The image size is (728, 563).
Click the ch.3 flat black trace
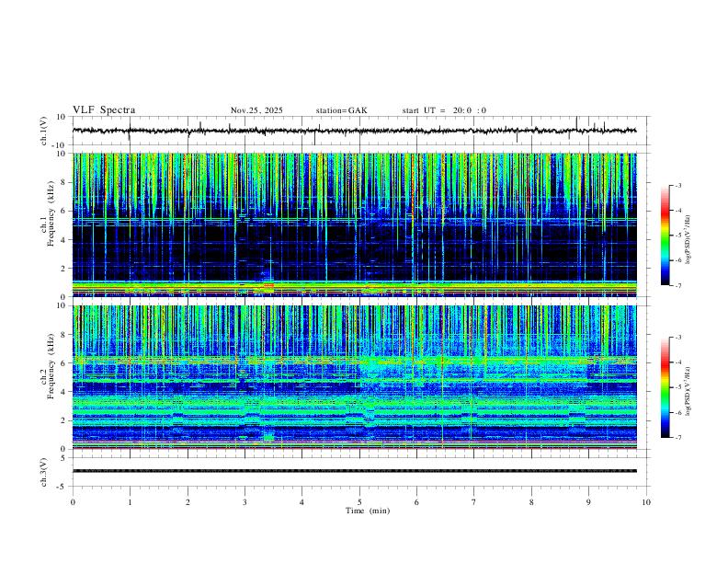tap(354, 471)
